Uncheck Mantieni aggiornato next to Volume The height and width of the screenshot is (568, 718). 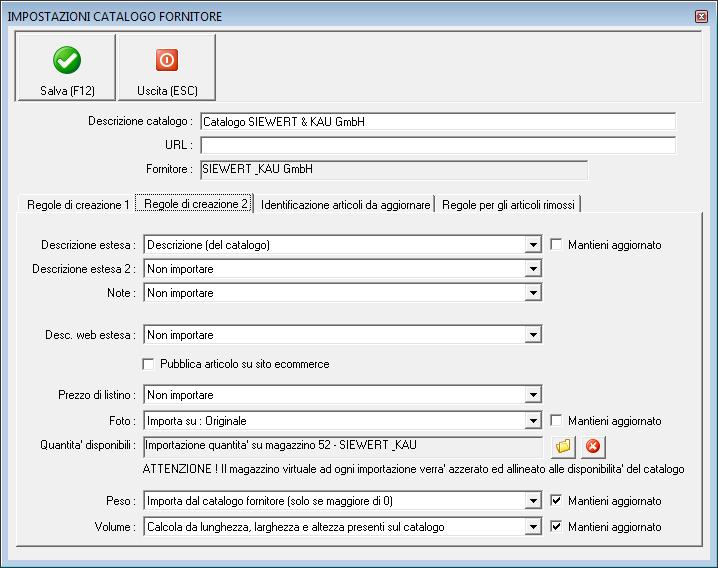coord(556,527)
